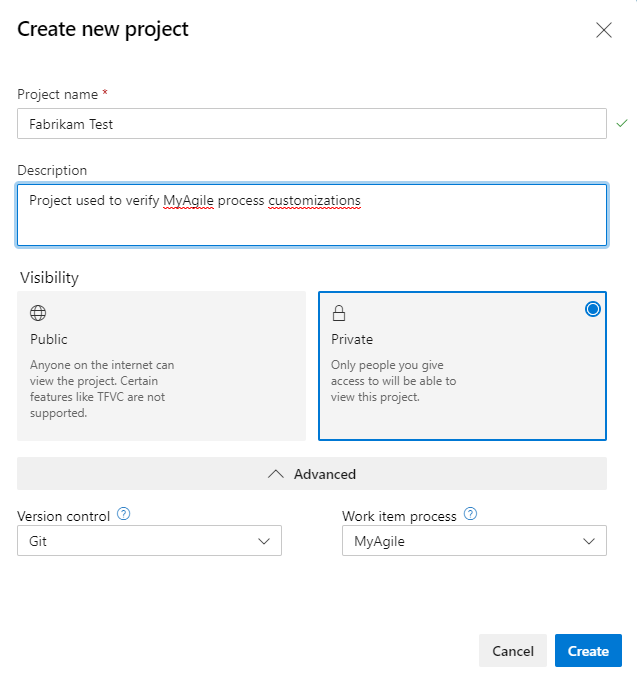Screen dimensions: 637x693
Task: Open the Work item process help icon
Action: tap(470, 514)
